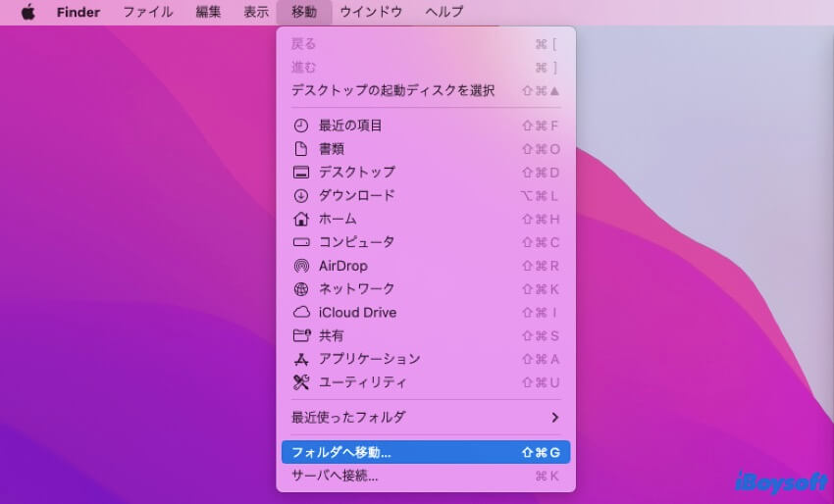Choose 書類 from the menu
The height and width of the screenshot is (504, 834).
pos(426,149)
